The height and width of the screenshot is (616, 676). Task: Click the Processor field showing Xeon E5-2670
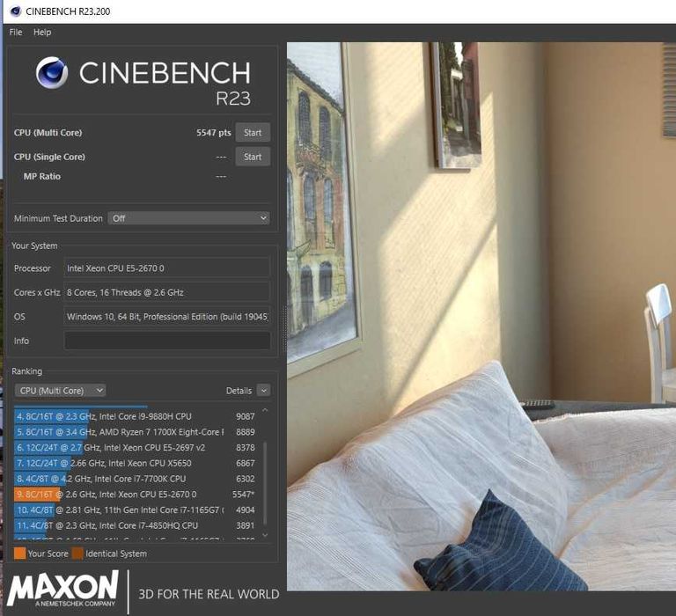pos(166,268)
